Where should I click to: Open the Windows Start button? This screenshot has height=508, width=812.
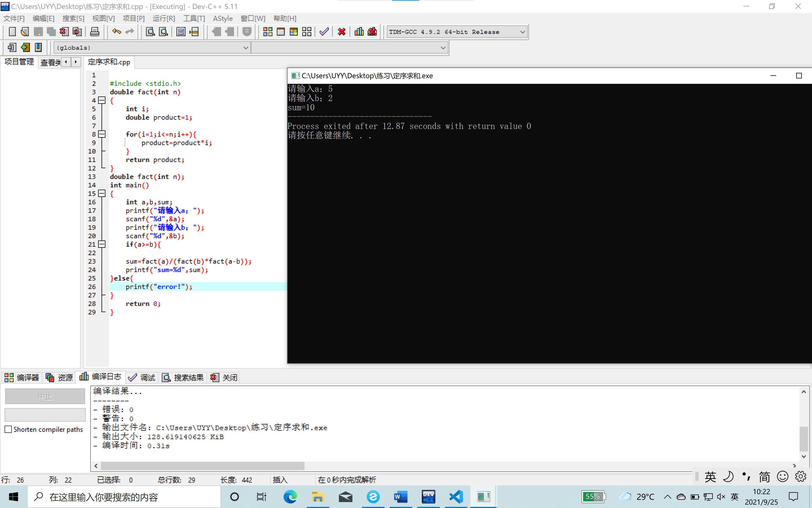pos(14,497)
